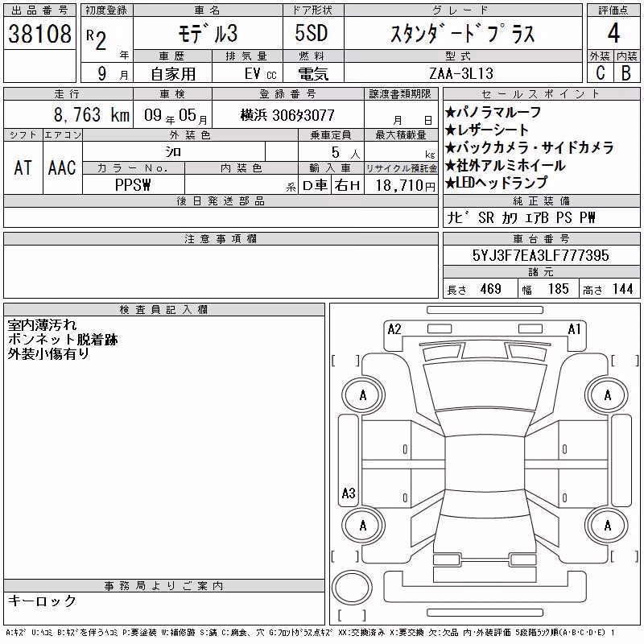Click the height value 144

point(622,289)
